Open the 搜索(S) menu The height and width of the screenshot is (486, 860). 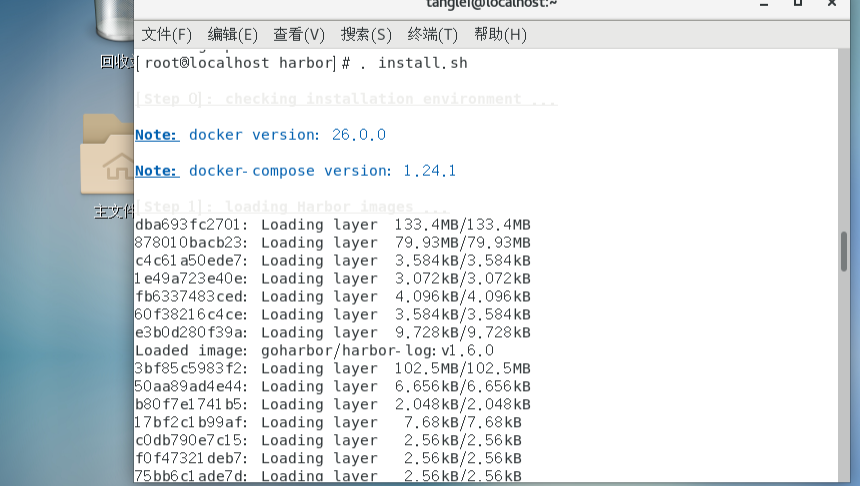click(x=366, y=35)
